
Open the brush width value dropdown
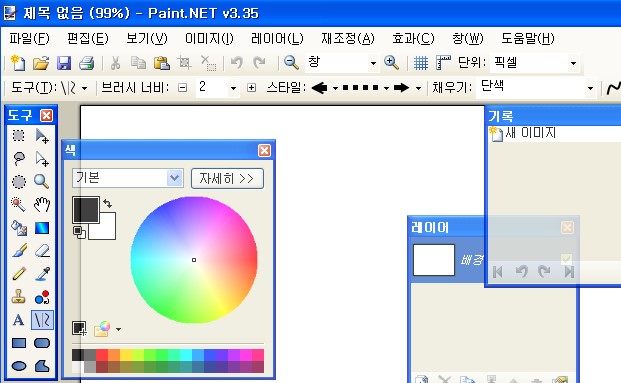tap(233, 88)
